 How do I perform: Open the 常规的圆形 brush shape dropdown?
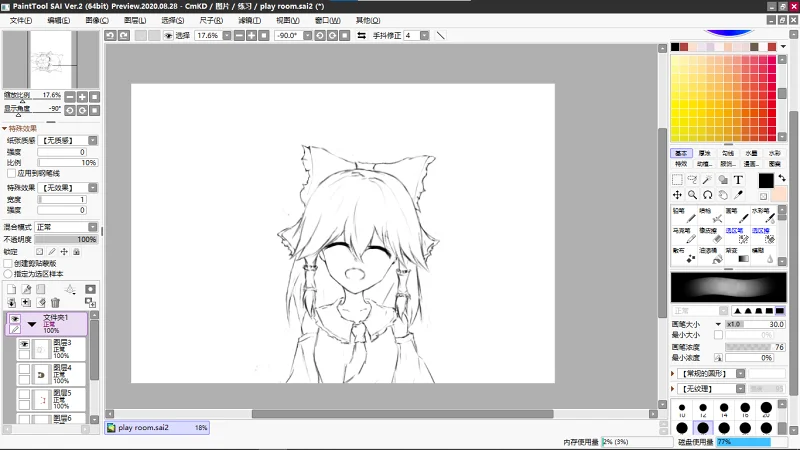pos(740,373)
